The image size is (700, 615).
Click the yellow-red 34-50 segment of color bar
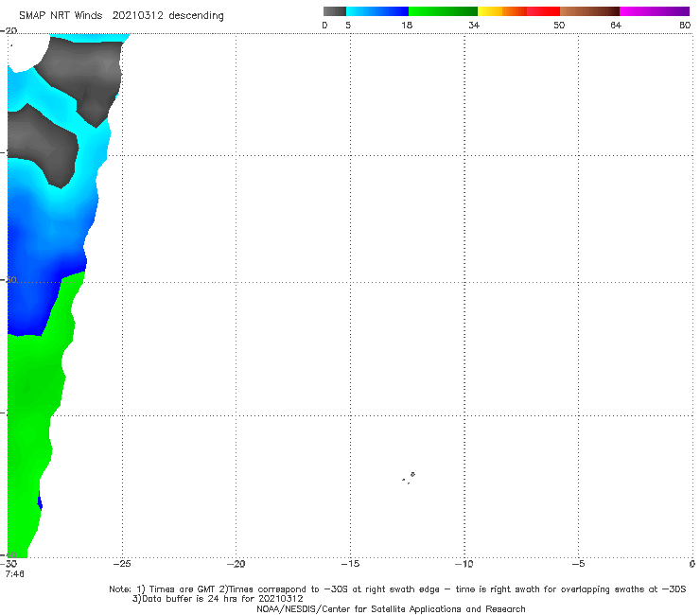click(x=518, y=11)
